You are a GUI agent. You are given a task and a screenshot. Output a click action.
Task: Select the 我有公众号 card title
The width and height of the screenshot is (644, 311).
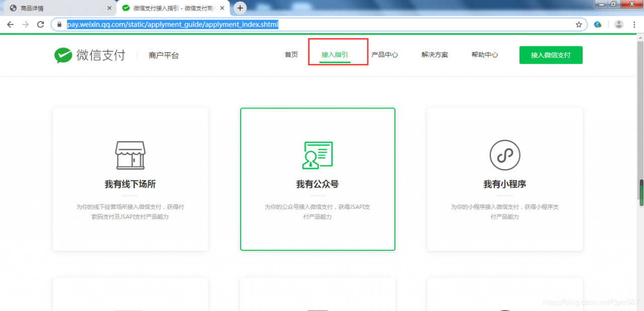click(317, 184)
